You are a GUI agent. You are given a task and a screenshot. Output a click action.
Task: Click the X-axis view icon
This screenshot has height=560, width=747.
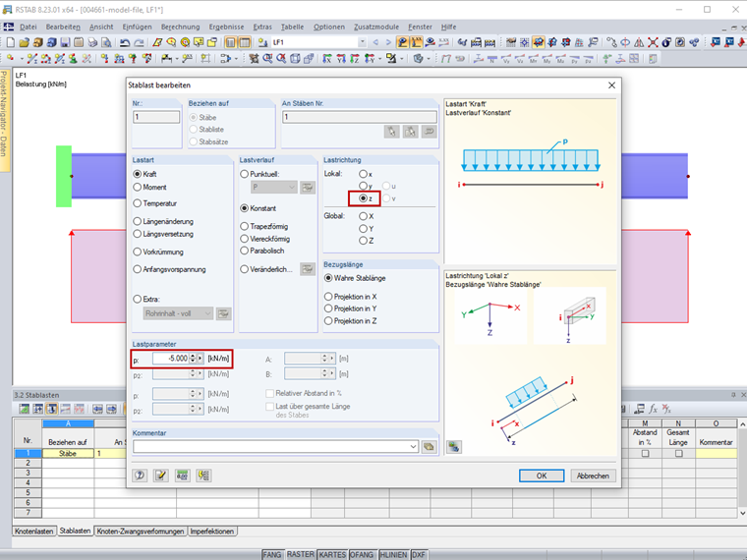tap(327, 59)
